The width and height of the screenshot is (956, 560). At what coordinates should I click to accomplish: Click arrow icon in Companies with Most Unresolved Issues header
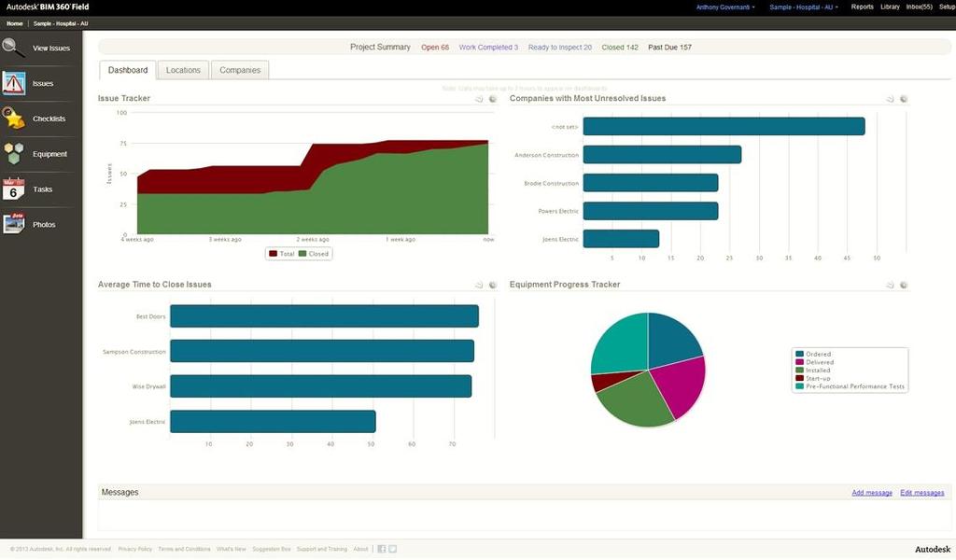pos(890,99)
